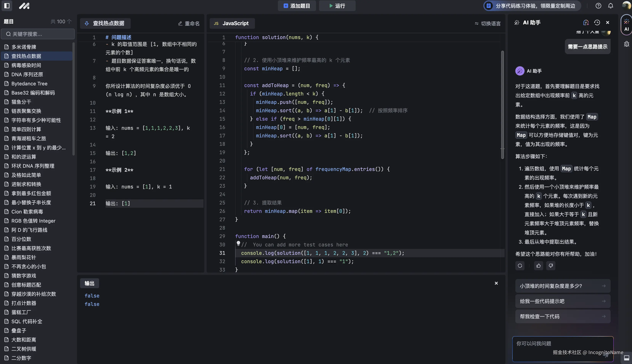632x364 pixels.
Task: Like the AI assistant response
Action: coord(538,265)
